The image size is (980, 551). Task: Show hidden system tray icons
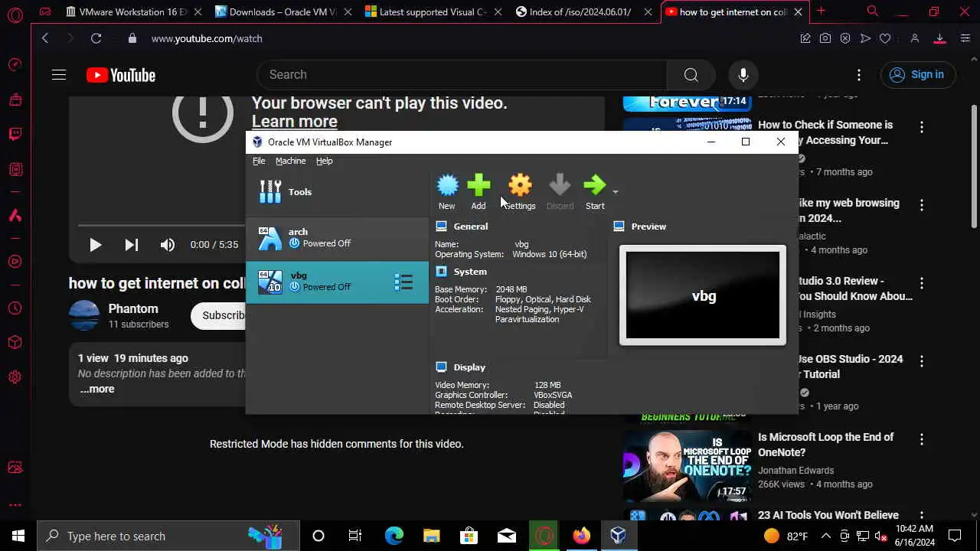click(825, 536)
